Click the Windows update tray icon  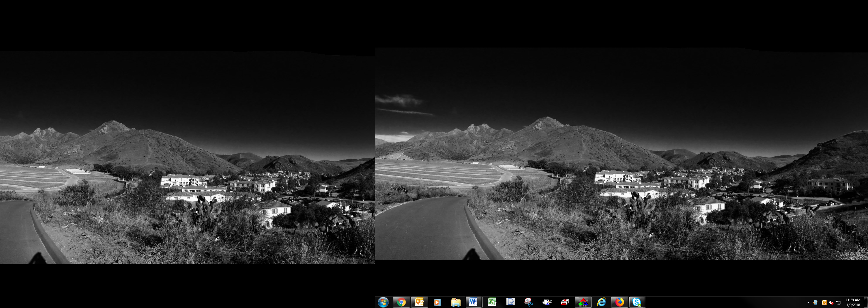816,303
